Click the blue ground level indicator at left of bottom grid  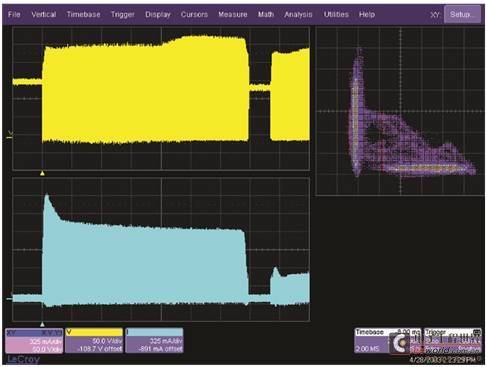[9, 299]
